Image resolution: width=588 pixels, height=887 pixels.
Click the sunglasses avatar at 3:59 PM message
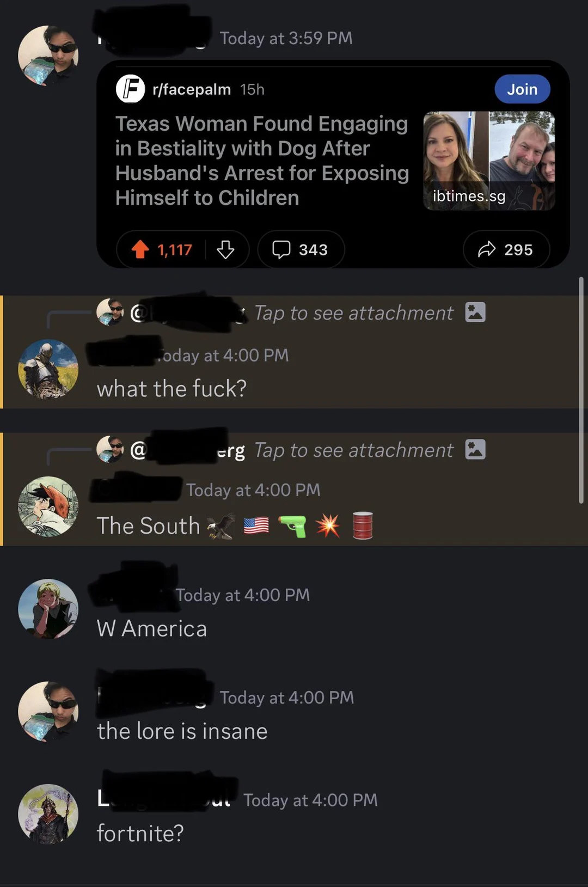[48, 56]
